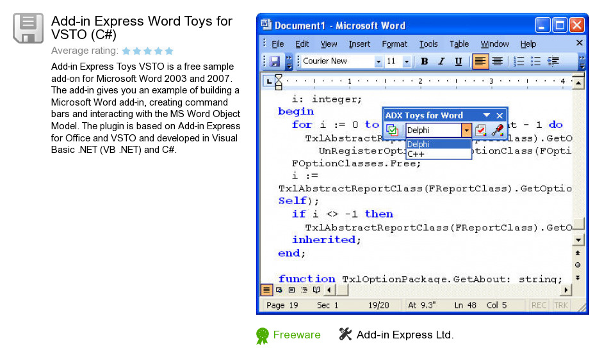Click the checklist icon in ADX Toys toolbar
Image resolution: width=602 pixels, height=364 pixels.
point(481,131)
